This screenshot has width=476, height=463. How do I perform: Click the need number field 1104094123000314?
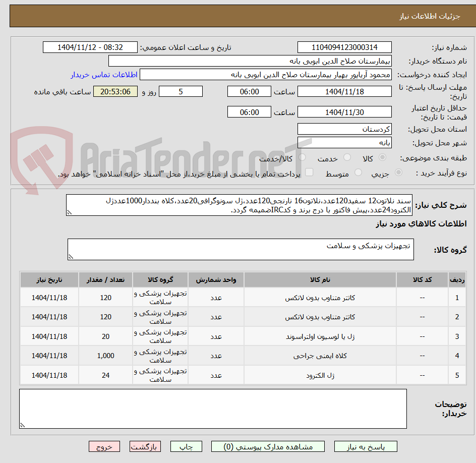(x=344, y=47)
